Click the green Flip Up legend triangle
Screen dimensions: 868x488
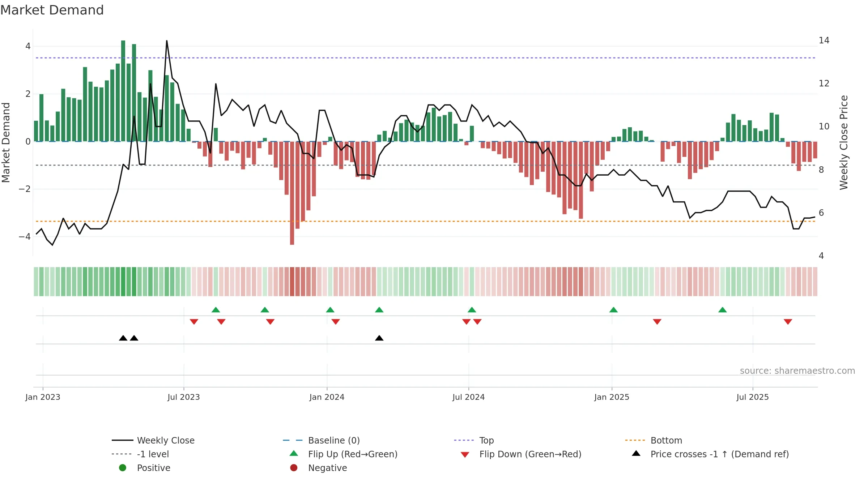294,453
